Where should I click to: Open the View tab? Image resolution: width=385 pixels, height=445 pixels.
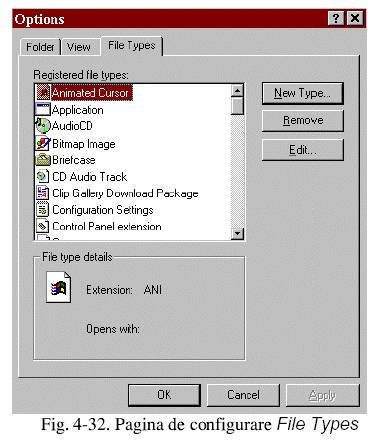[x=79, y=47]
